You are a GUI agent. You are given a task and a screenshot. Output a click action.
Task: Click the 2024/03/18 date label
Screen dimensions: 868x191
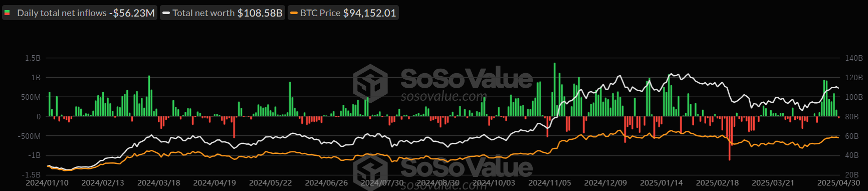coord(159,183)
